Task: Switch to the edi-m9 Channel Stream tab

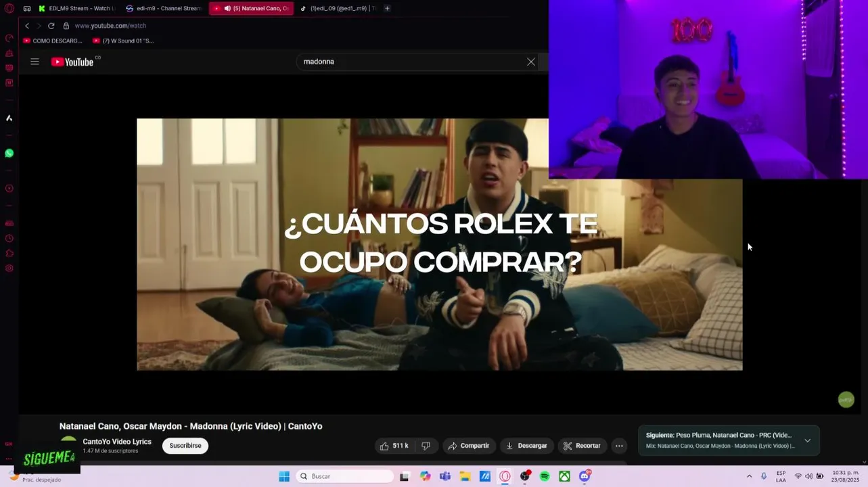Action: tap(164, 8)
